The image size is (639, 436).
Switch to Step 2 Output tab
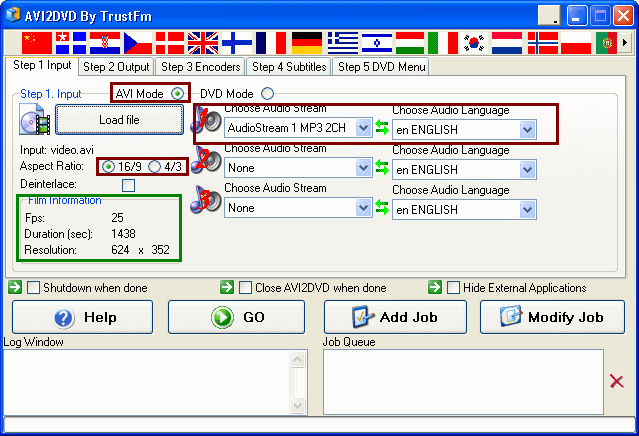(x=116, y=66)
